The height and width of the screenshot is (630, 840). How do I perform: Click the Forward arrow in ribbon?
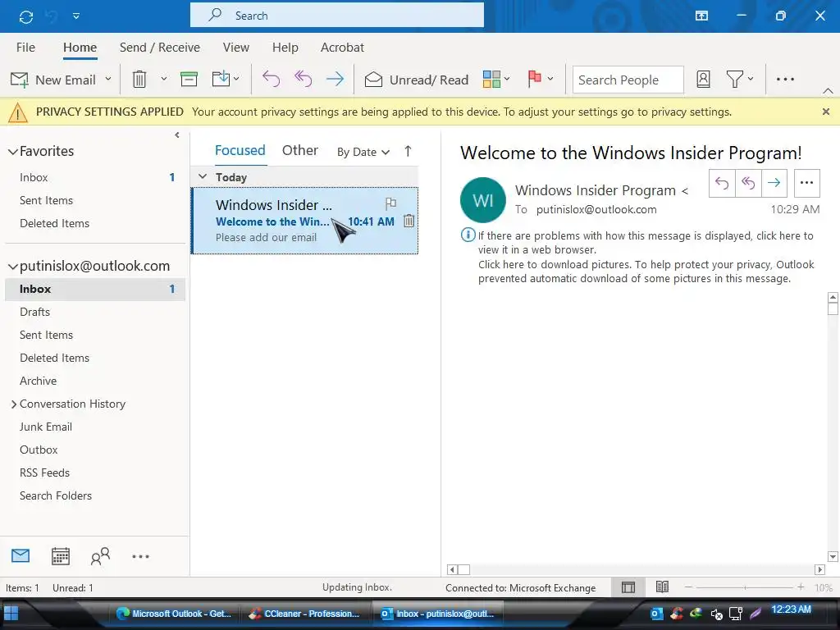point(336,80)
